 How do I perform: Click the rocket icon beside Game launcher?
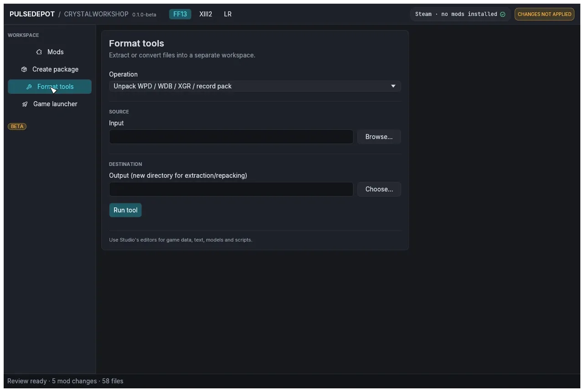[25, 104]
